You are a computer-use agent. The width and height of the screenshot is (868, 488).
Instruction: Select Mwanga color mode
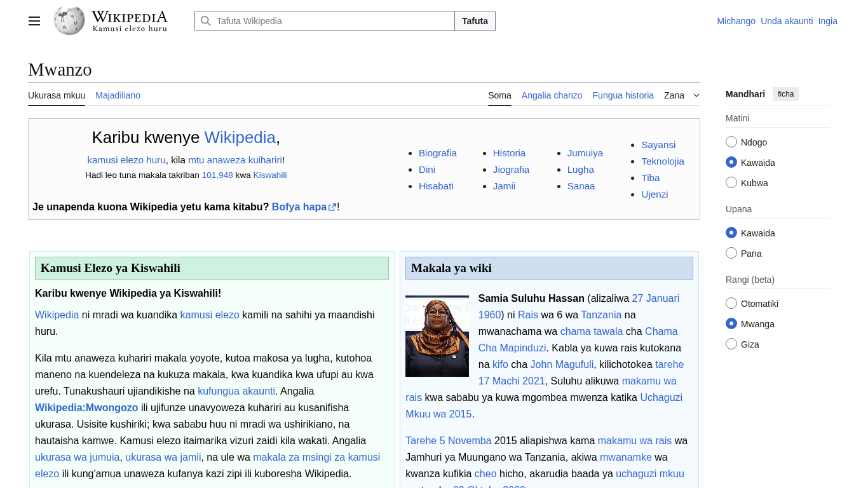731,323
